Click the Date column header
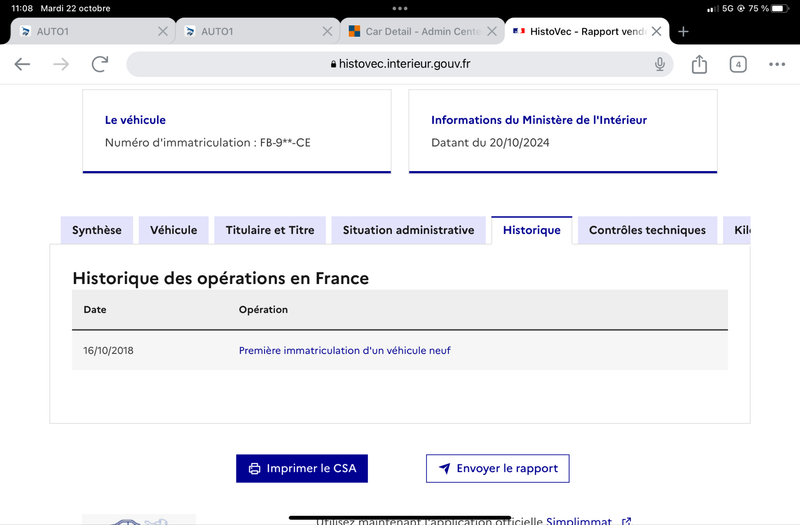The width and height of the screenshot is (800, 525). pos(95,310)
